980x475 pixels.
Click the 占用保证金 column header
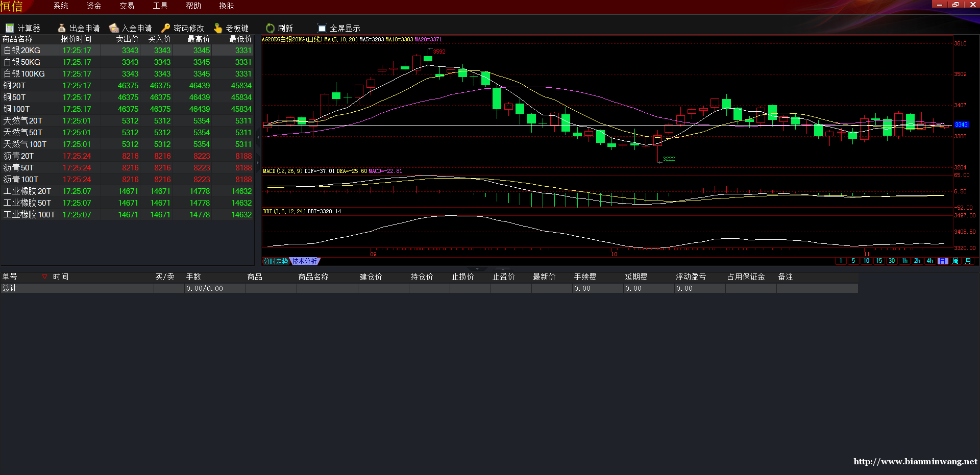(x=746, y=277)
